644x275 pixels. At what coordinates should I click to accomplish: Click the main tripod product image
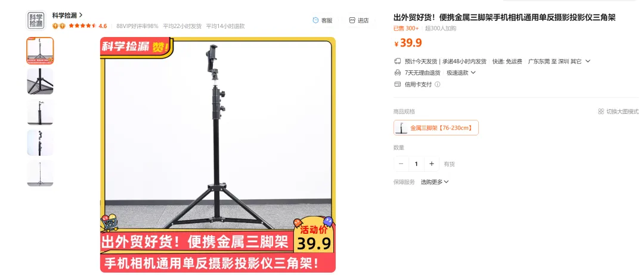pos(218,155)
